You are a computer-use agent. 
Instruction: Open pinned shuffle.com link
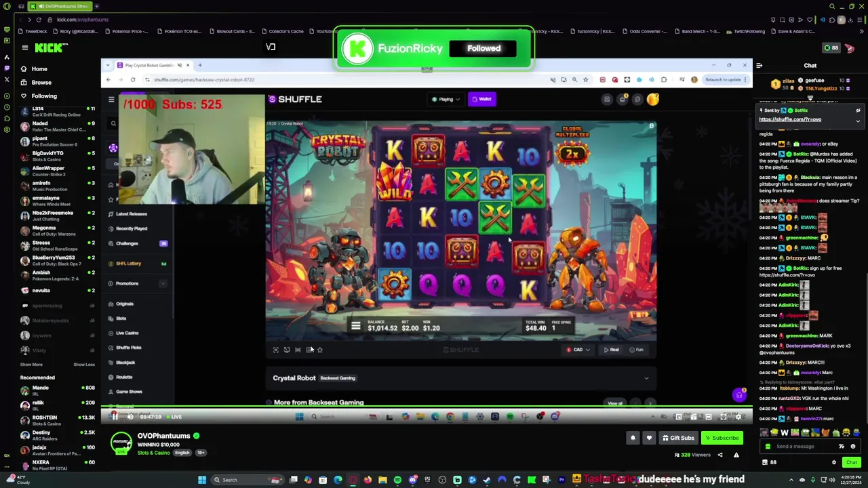pyautogui.click(x=790, y=119)
